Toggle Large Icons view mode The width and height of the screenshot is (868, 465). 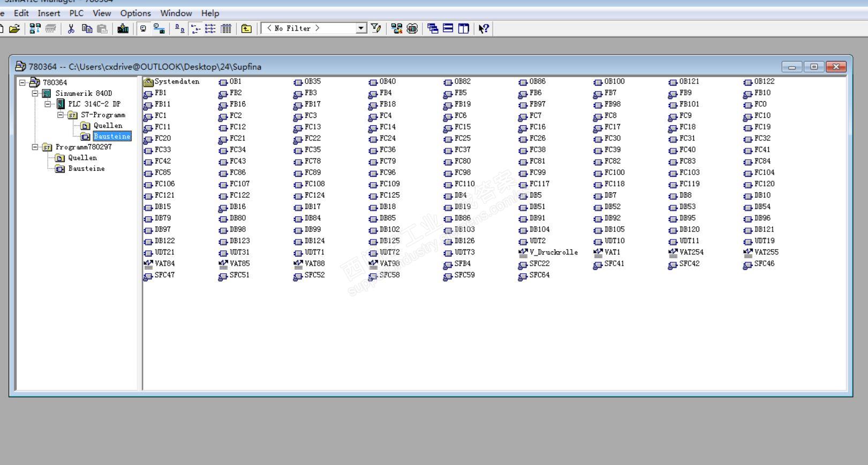click(x=180, y=28)
